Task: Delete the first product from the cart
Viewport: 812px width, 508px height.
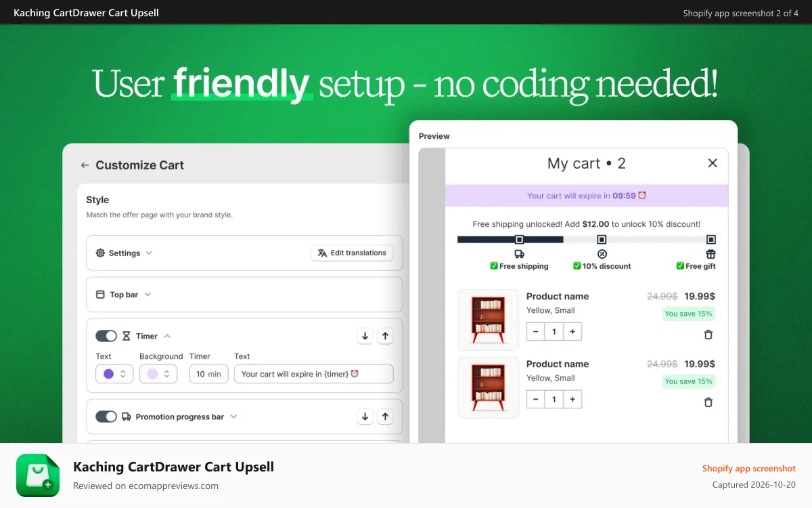Action: point(708,335)
